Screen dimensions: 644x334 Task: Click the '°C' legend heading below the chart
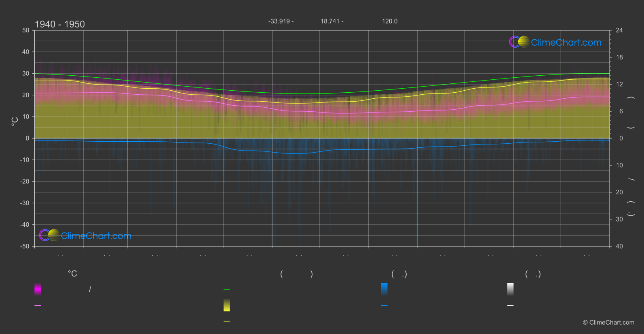(72, 274)
